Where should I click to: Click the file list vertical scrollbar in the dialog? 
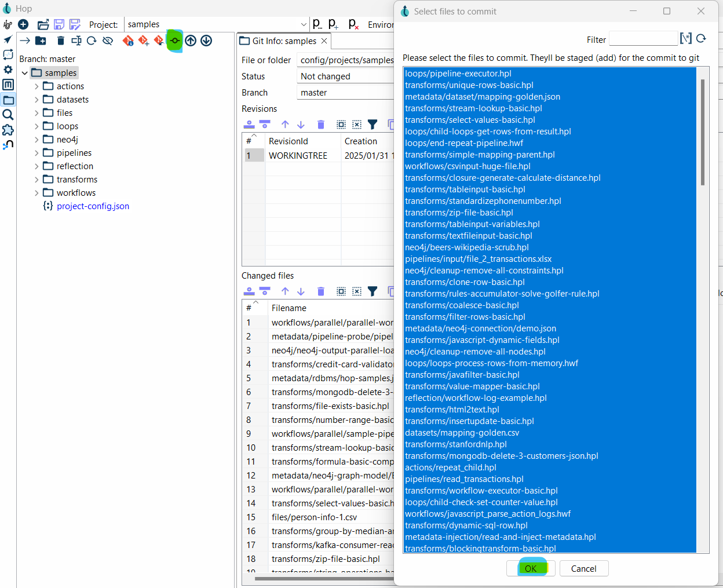click(703, 132)
